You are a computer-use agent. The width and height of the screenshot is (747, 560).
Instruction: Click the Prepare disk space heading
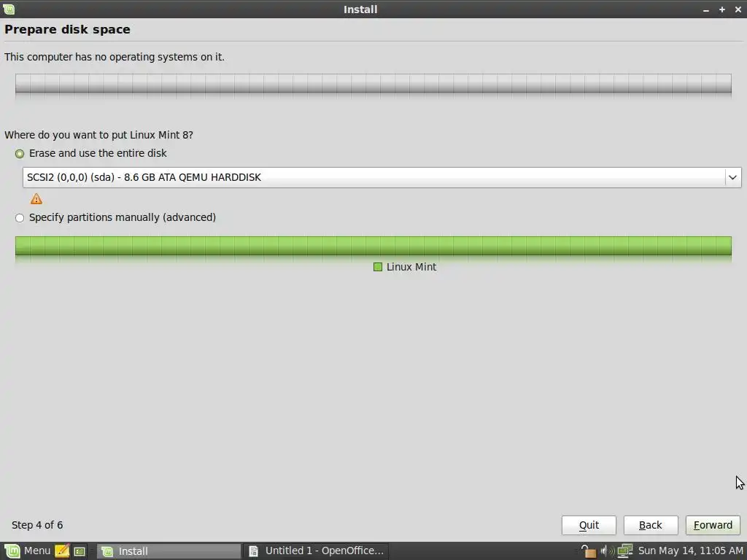click(67, 29)
